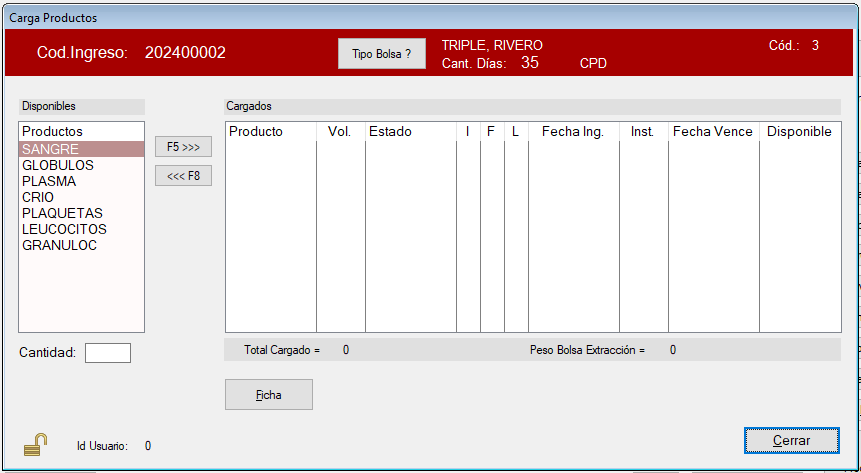Select GLOBULOS in the products list

pos(58,165)
